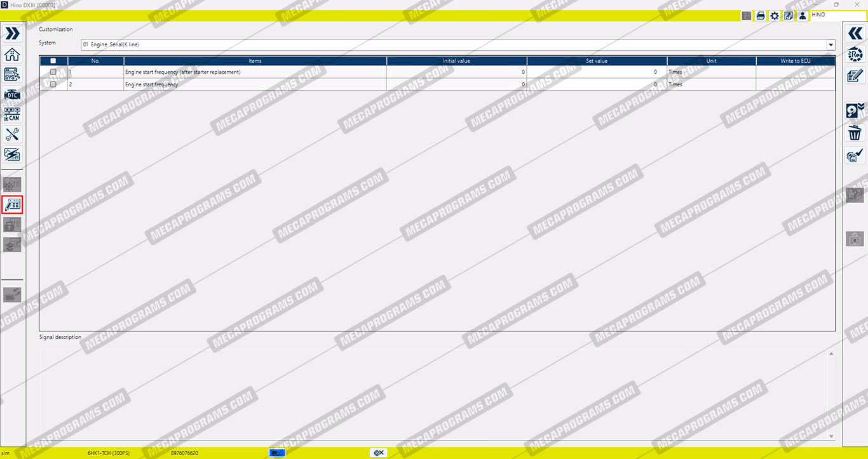Viewport: 868px width, 459px height.
Task: Check the box for row 1
Action: point(53,72)
